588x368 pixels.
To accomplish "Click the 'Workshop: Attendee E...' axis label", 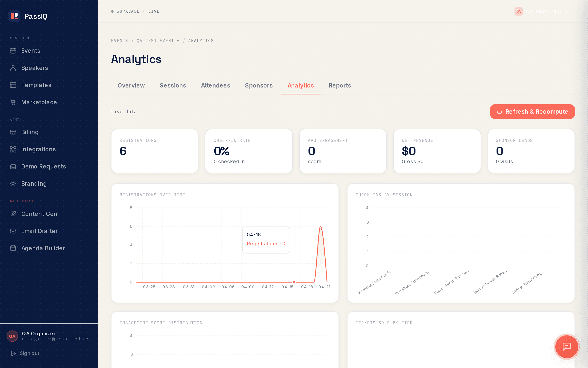I will [x=412, y=283].
